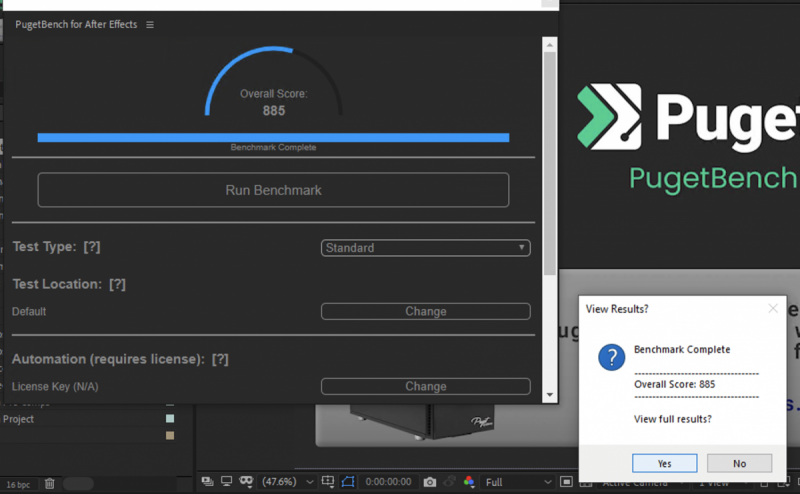This screenshot has width=800, height=494.
Task: Click the 16 bpc color depth setting
Action: [x=18, y=484]
